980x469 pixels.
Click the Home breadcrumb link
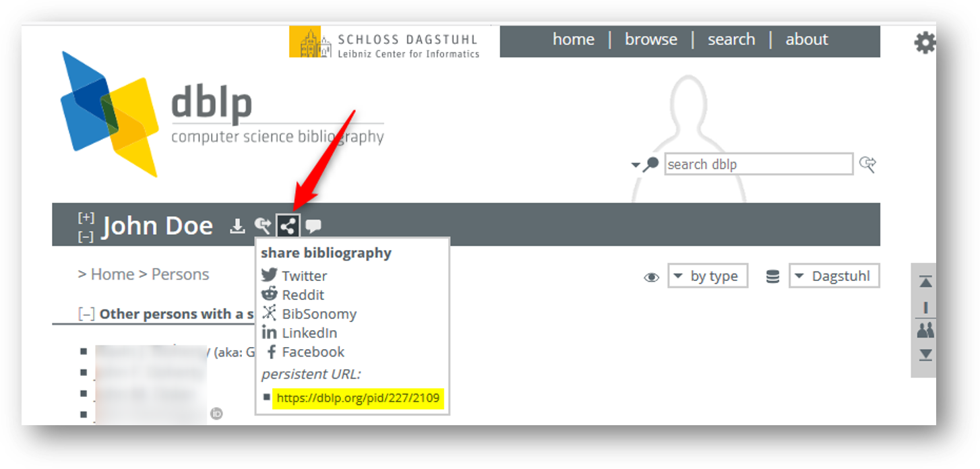pyautogui.click(x=113, y=274)
